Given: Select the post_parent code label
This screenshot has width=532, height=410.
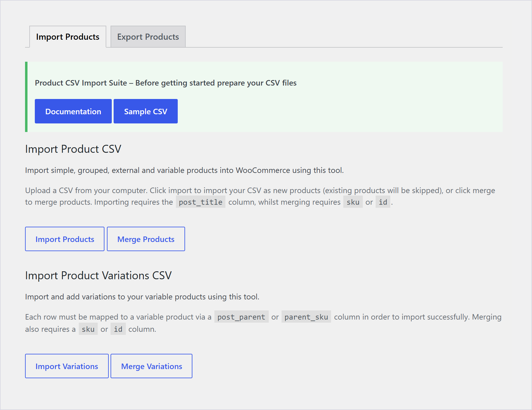Looking at the screenshot, I should coord(241,317).
